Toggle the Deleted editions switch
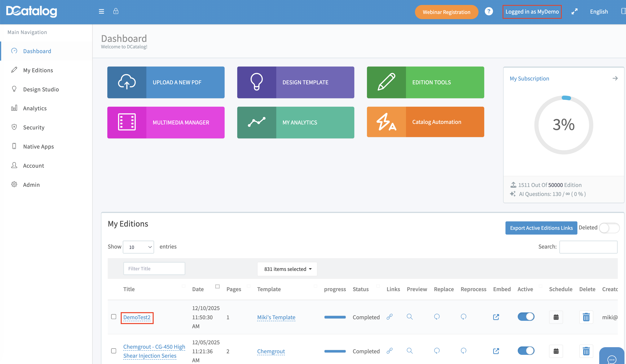 pos(609,228)
